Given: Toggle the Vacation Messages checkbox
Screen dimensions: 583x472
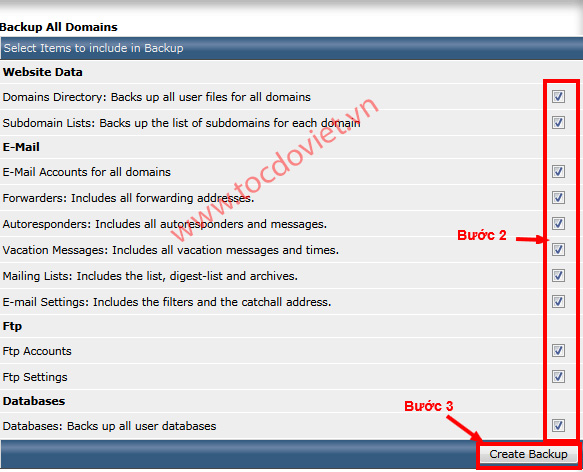Looking at the screenshot, I should [x=558, y=250].
